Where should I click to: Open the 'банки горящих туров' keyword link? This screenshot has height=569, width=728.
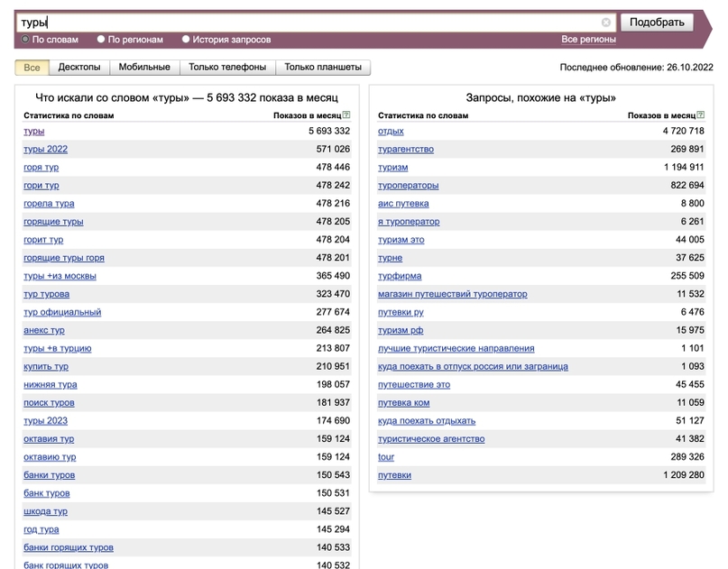pos(69,547)
